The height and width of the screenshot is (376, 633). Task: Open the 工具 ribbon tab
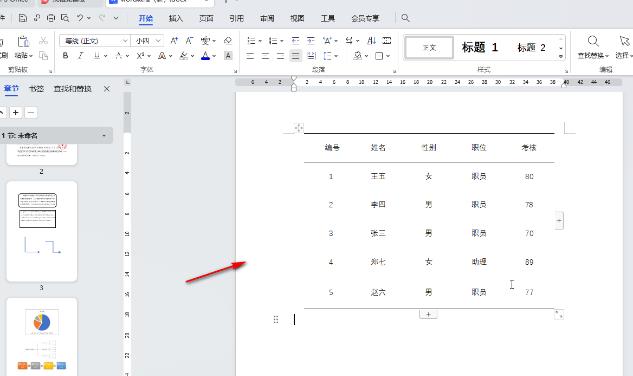click(x=328, y=18)
